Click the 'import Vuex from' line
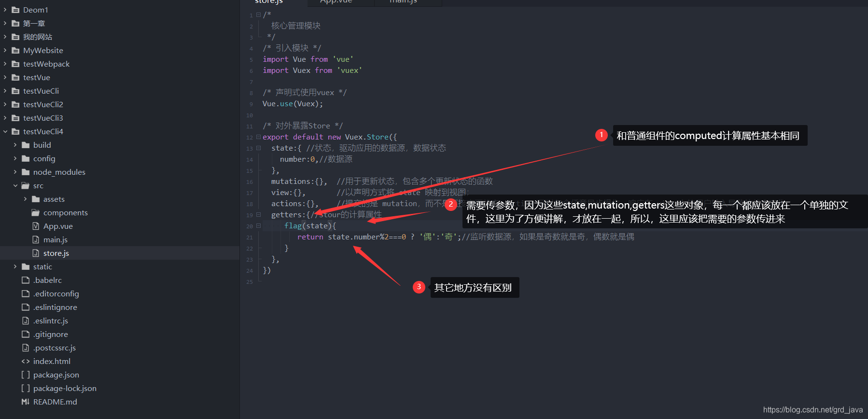Screen dimensions: 868x419 (312, 70)
